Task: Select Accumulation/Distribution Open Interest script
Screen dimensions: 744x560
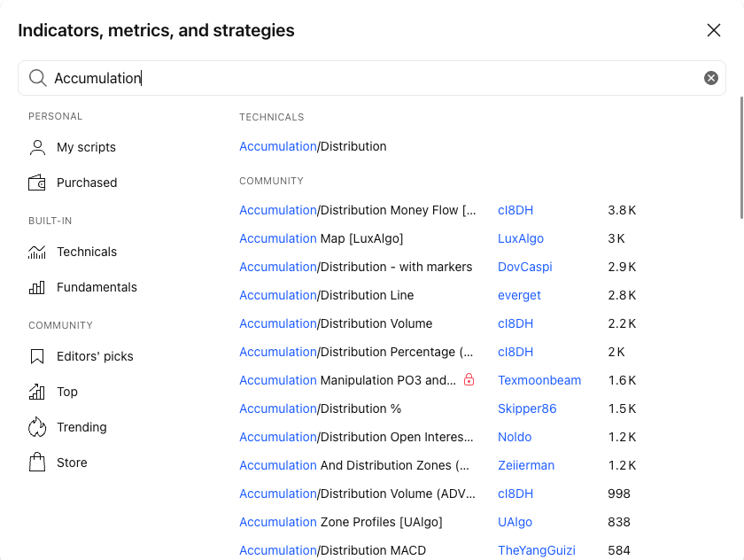Action: [356, 437]
